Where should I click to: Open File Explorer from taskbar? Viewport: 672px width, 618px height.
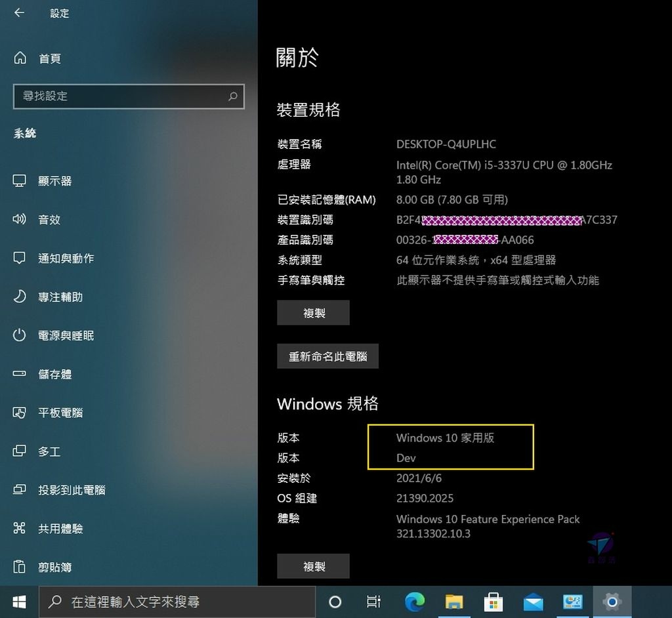pos(454,602)
